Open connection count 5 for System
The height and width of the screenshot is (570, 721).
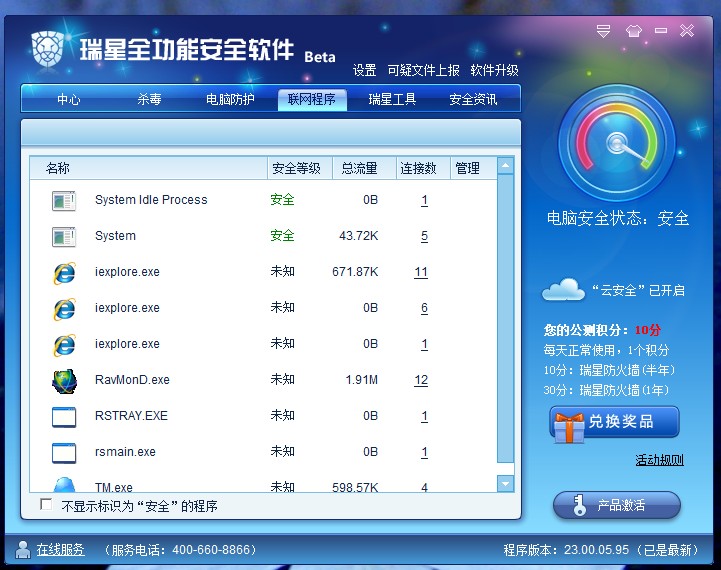tap(424, 236)
